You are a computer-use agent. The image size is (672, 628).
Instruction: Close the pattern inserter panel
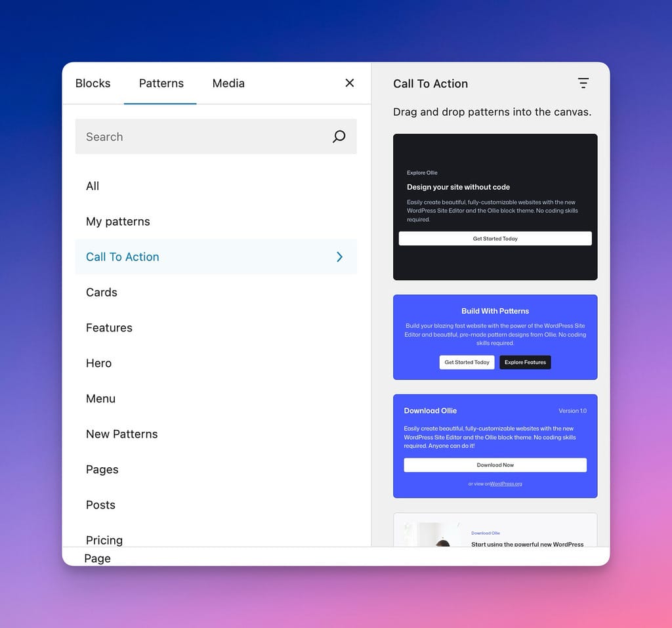click(349, 83)
